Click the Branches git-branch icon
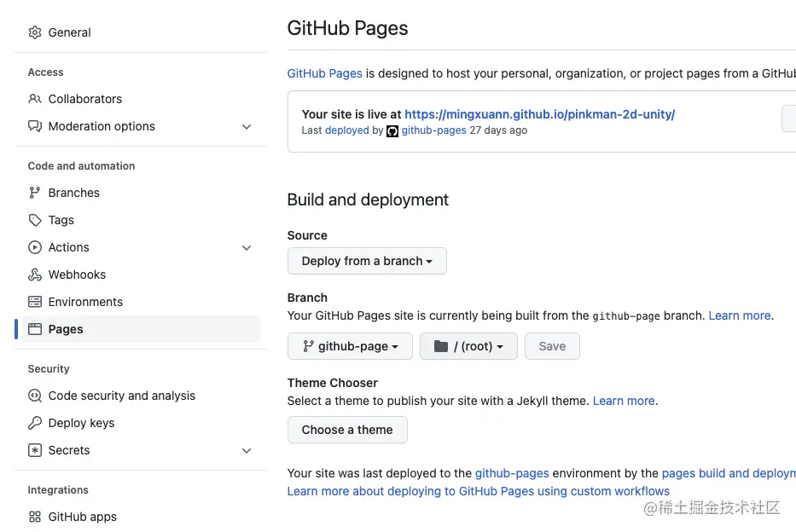The width and height of the screenshot is (796, 532). [x=35, y=193]
